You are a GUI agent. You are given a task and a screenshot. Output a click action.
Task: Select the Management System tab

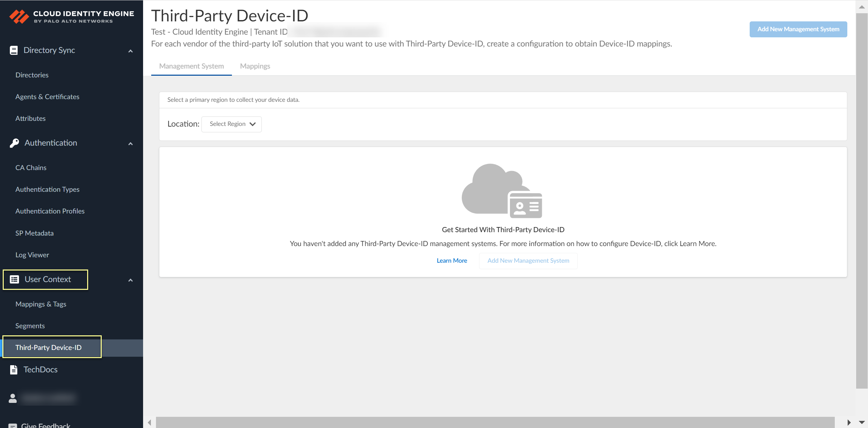[192, 66]
